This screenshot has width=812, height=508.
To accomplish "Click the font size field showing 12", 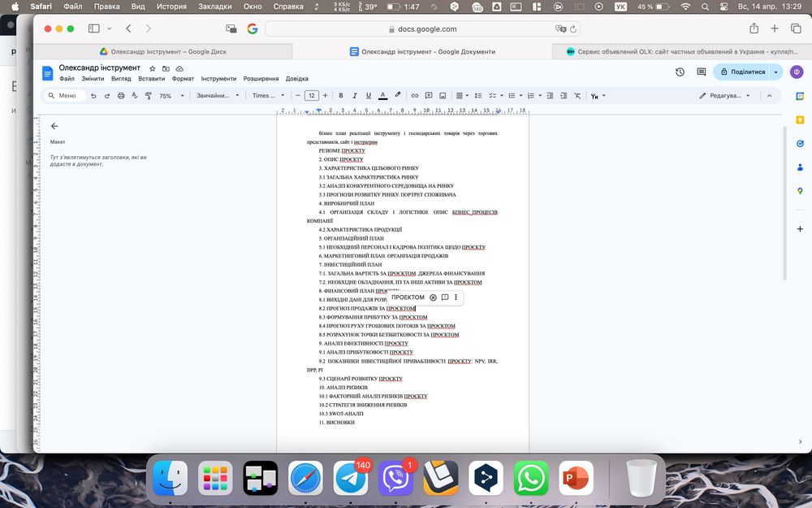I will click(x=311, y=96).
